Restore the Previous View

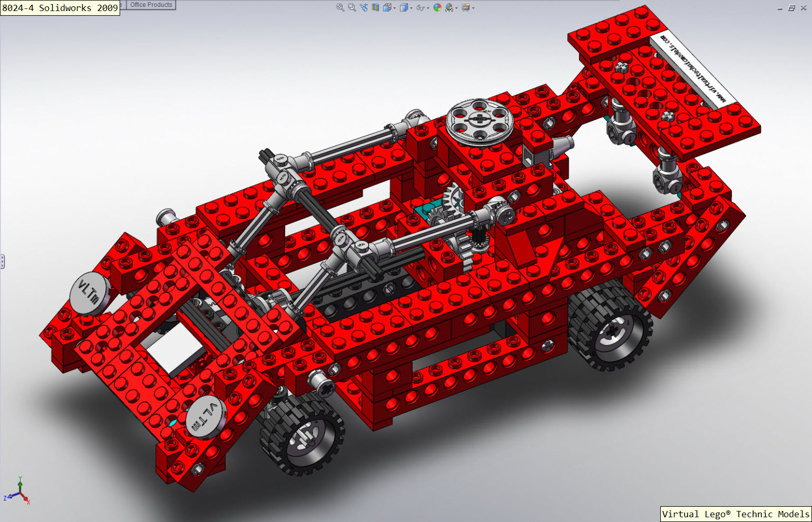tap(364, 7)
